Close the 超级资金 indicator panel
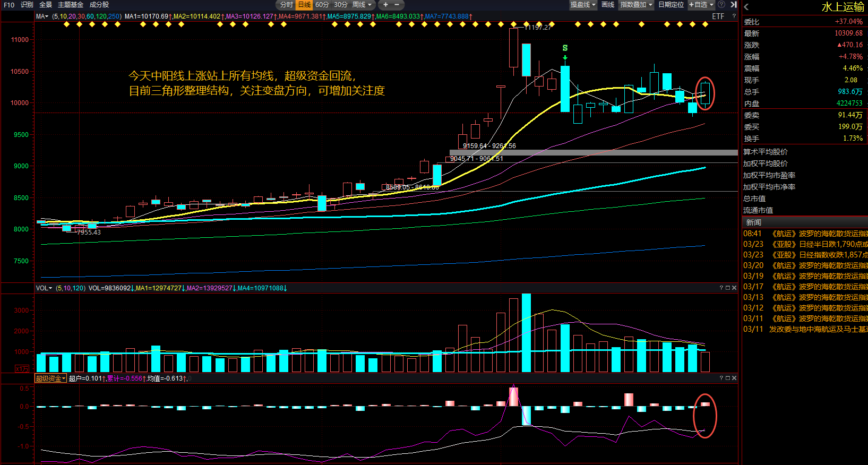 734,378
